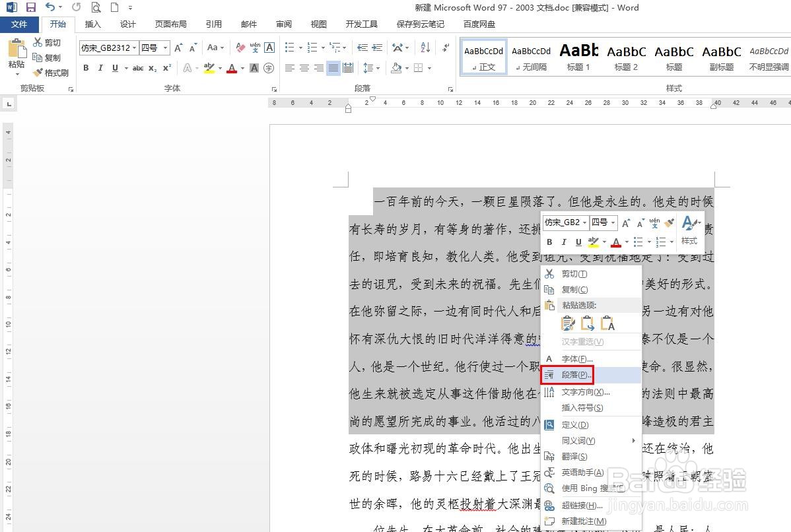Click 新建批注(M) in the context menu
This screenshot has width=791, height=532.
click(x=591, y=521)
